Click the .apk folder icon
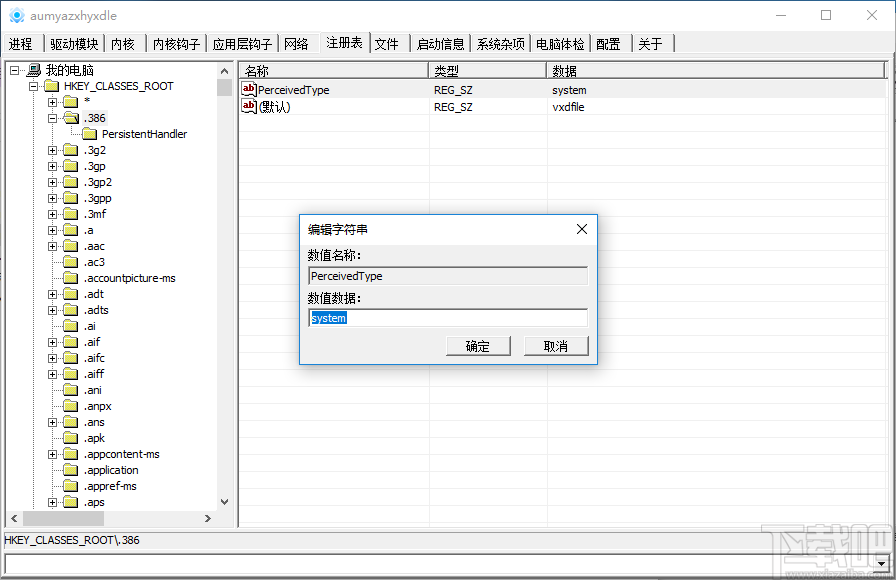 coord(71,438)
